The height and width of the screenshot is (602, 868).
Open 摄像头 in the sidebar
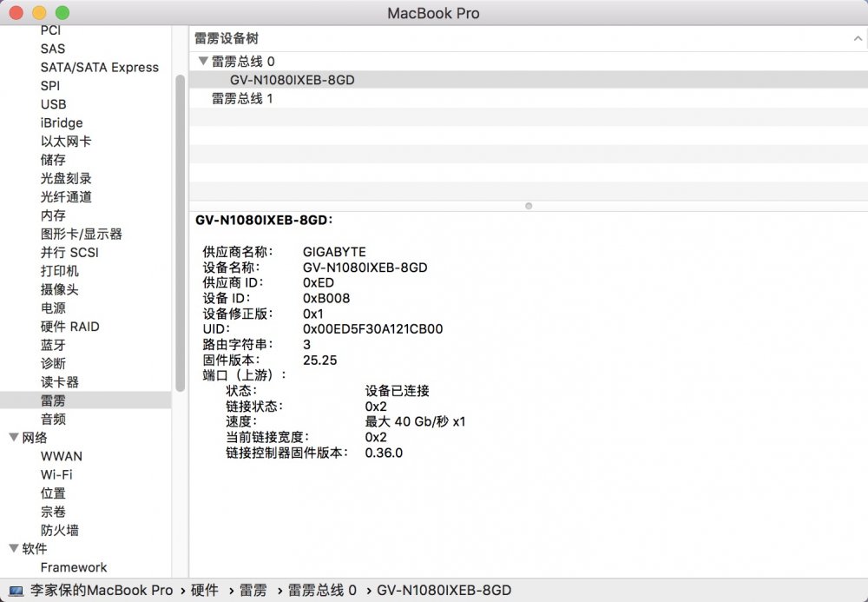click(x=60, y=289)
